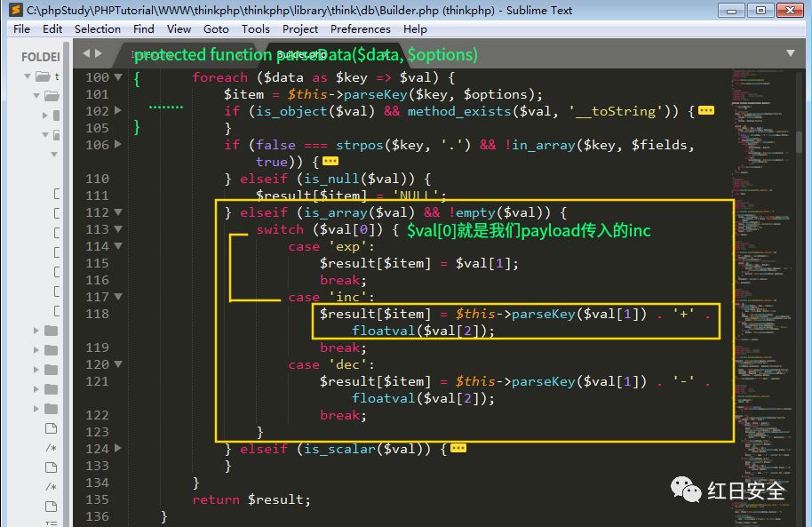Click line number 135 in gutter
Screen dimensions: 812x527
click(98, 499)
